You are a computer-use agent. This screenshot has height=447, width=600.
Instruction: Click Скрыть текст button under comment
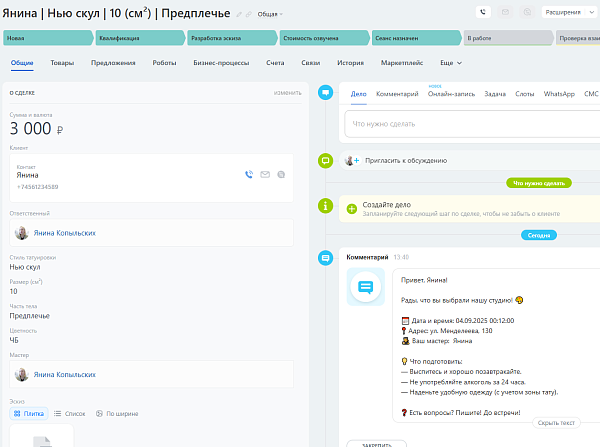pos(556,423)
